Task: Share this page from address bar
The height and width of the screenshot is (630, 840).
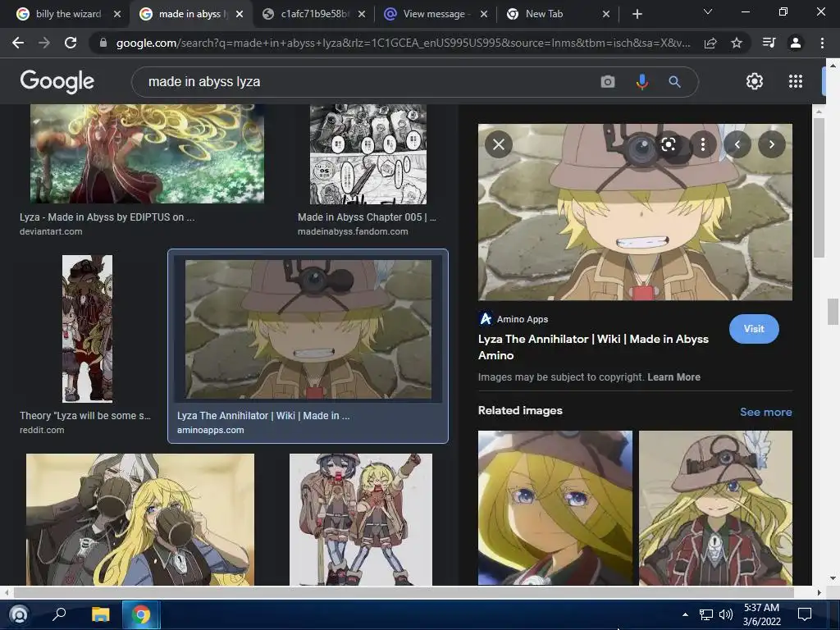Action: (710, 43)
